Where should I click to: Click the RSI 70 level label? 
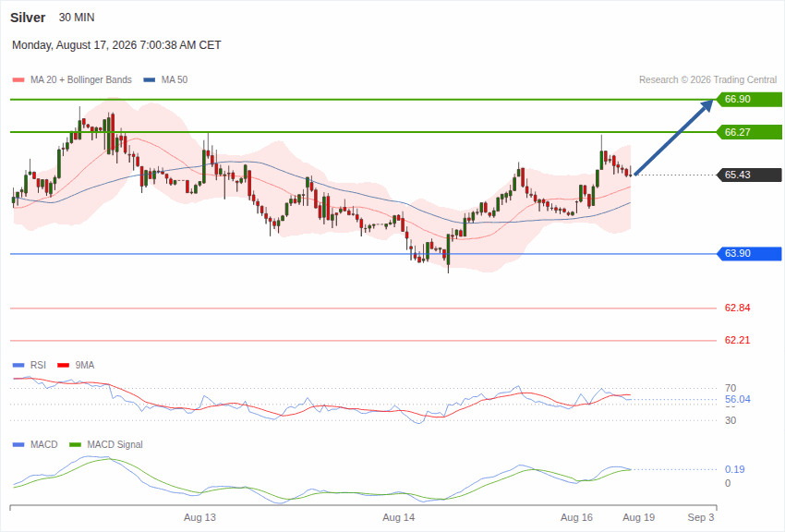[731, 388]
